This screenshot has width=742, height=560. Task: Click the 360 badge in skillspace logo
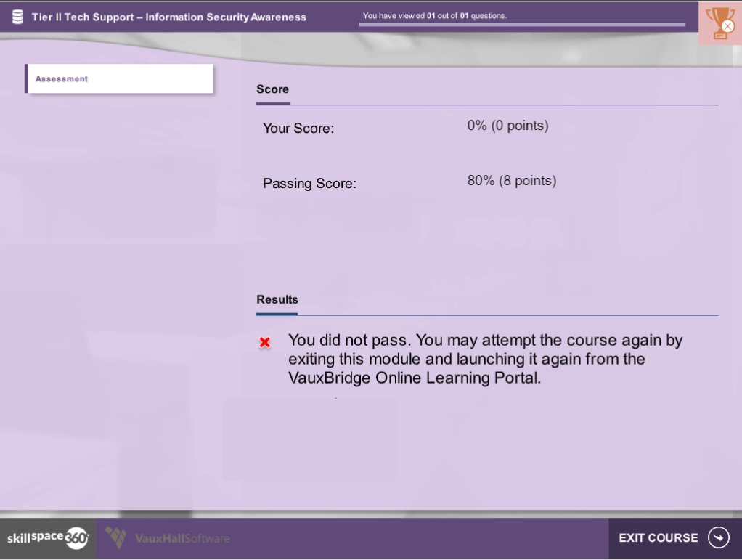[76, 538]
